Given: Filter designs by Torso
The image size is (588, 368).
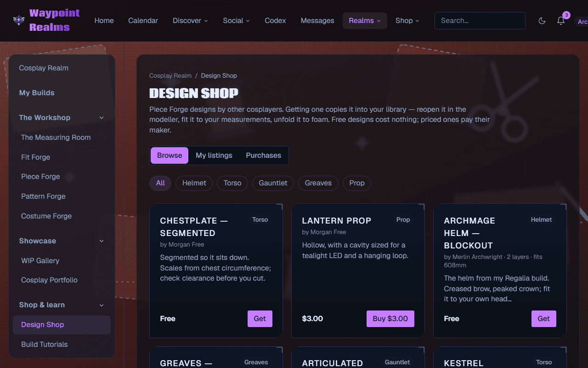Looking at the screenshot, I should pyautogui.click(x=232, y=183).
